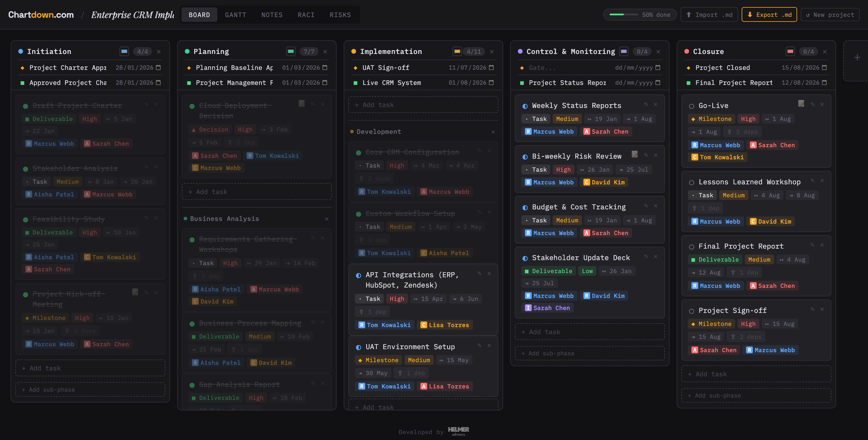Change the Medium priority on Stakeholder Update Deck
The image size is (868, 440).
click(x=587, y=271)
